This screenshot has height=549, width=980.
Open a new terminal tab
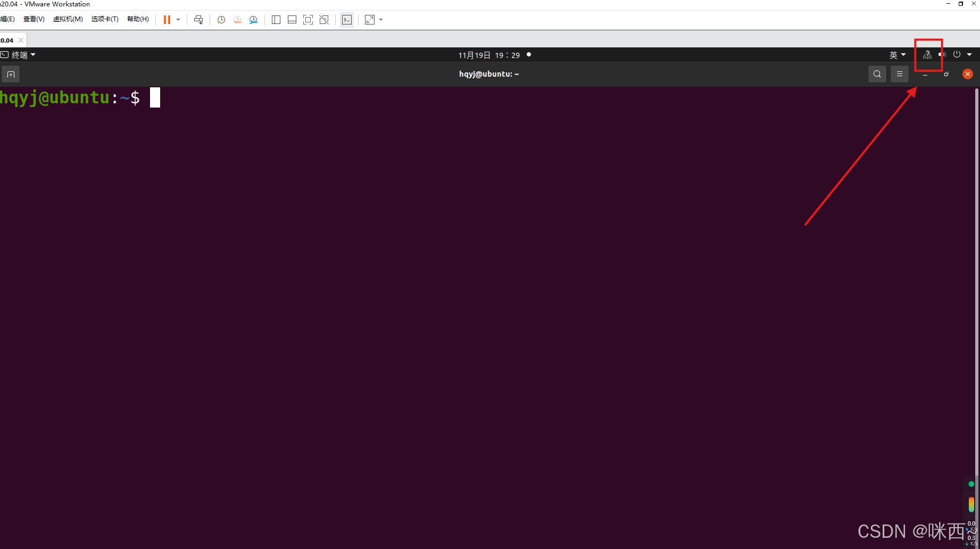click(11, 74)
